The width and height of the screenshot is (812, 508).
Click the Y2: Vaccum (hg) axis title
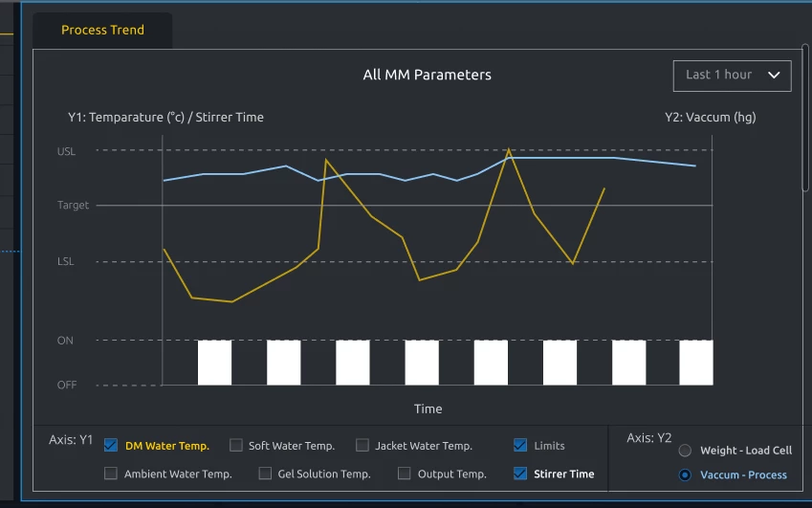pyautogui.click(x=711, y=118)
